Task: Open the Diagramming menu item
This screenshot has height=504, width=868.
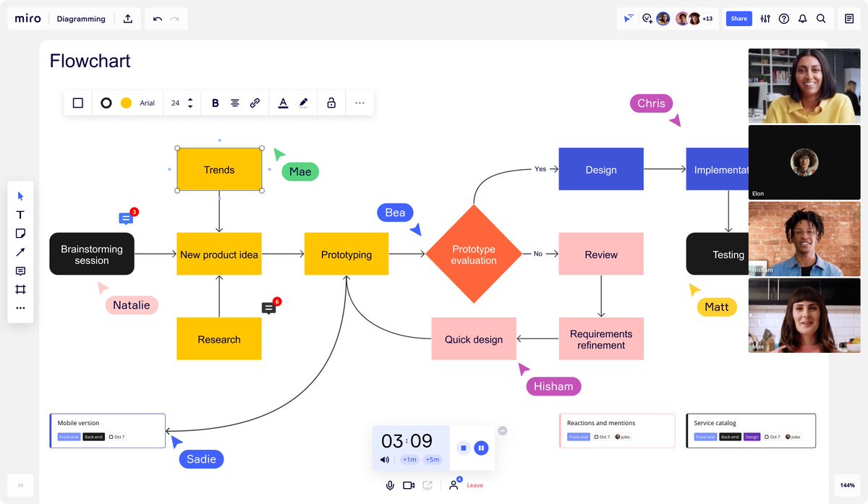Action: 80,18
